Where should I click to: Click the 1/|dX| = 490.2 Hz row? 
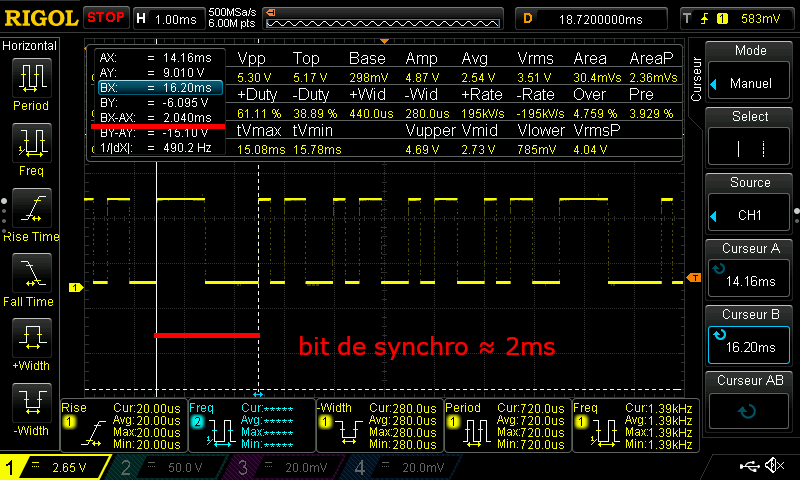click(x=156, y=148)
